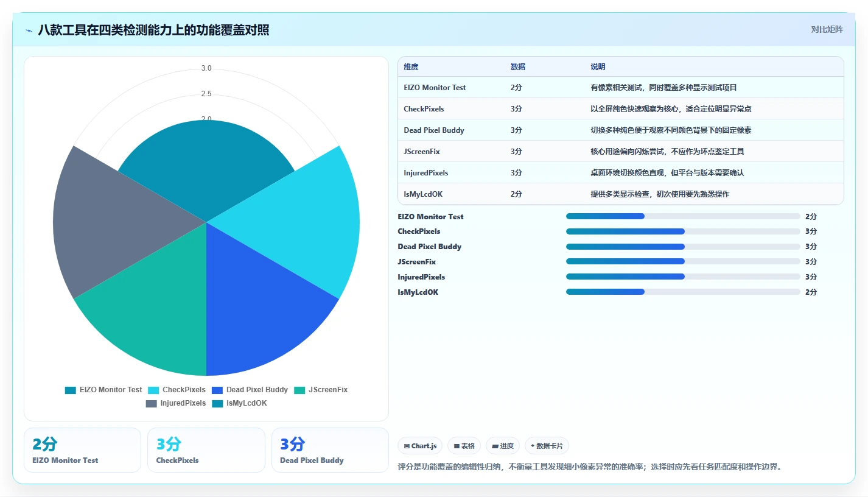Viewport: 868px width, 497px height.
Task: Click description starting 以全屏纯色快速观察
Action: point(671,109)
